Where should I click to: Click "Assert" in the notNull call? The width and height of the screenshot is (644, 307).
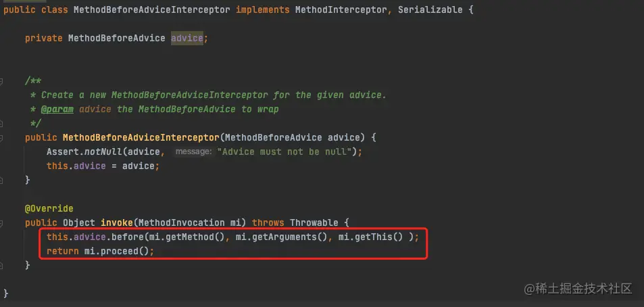[x=62, y=151]
